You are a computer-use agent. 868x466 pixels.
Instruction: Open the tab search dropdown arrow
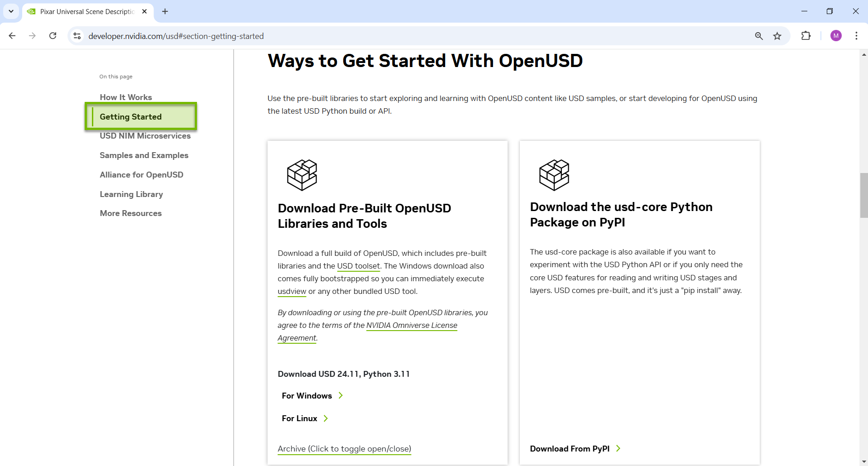11,11
